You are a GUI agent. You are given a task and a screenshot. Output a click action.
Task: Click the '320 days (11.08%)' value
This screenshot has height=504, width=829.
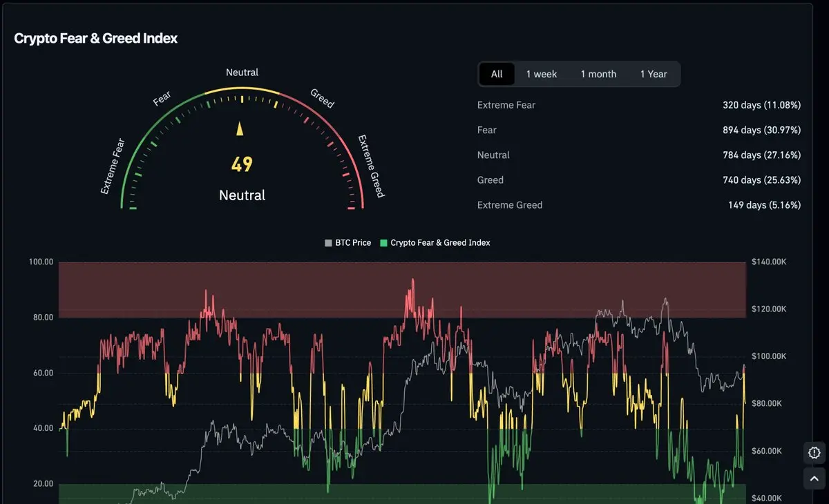tap(762, 105)
